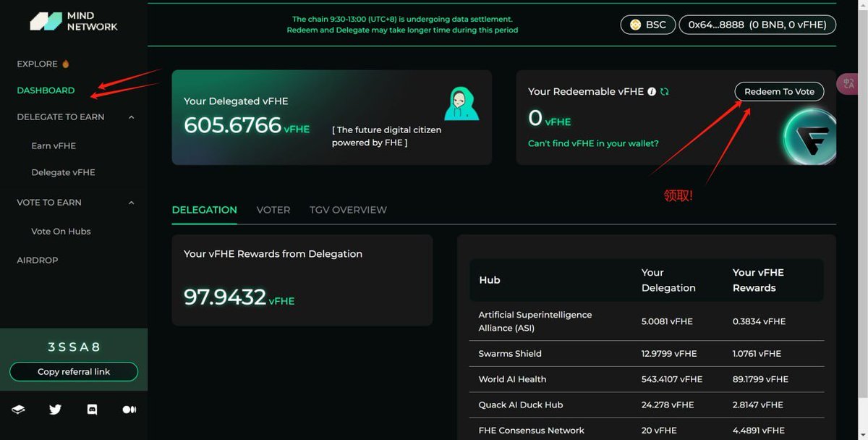Open the Medium icon in sidebar

coord(129,410)
